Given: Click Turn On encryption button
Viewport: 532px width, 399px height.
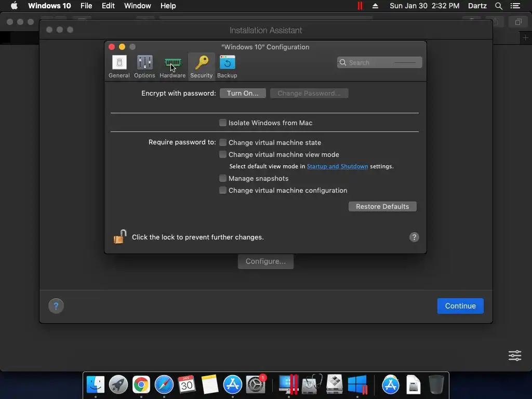Looking at the screenshot, I should pyautogui.click(x=243, y=94).
